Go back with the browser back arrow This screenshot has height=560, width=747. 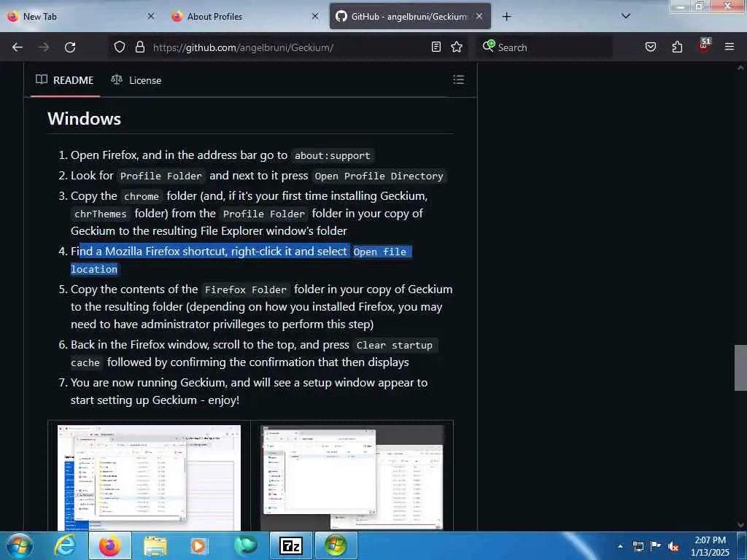(18, 47)
